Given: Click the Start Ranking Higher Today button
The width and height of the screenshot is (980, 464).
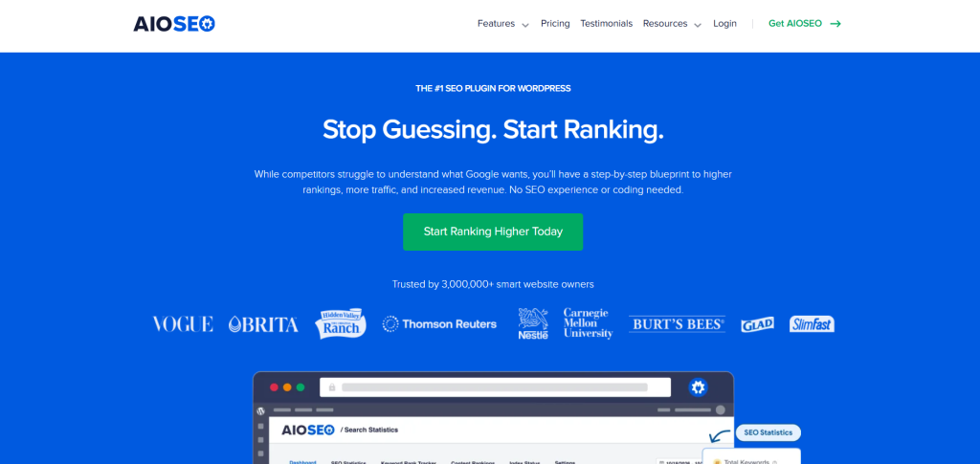Looking at the screenshot, I should pyautogui.click(x=493, y=232).
